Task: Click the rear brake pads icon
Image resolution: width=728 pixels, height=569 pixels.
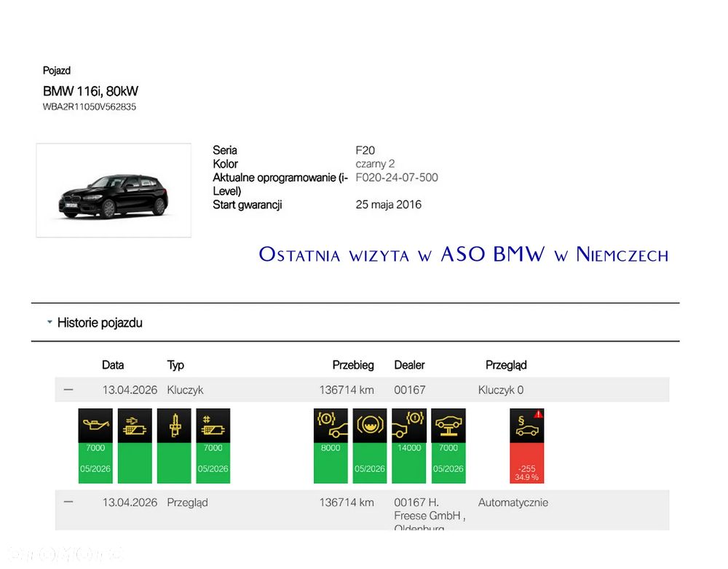Action: (409, 425)
